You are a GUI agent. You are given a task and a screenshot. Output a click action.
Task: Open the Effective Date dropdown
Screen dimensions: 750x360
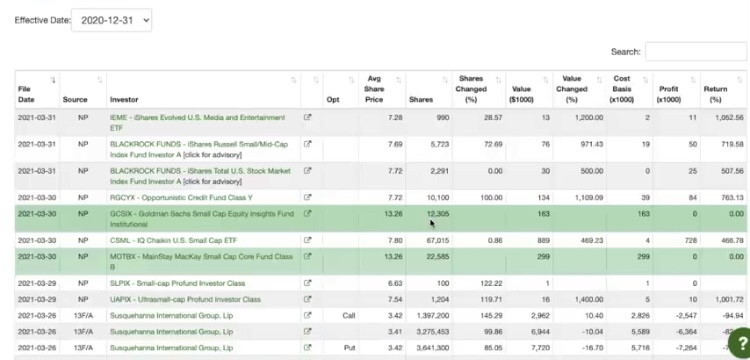(x=111, y=20)
